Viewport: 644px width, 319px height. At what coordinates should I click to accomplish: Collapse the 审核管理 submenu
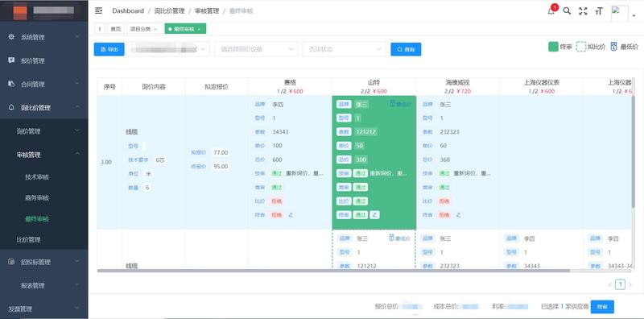(x=44, y=155)
